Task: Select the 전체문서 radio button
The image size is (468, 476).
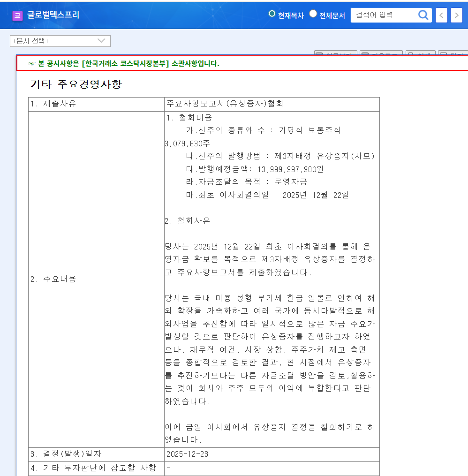Action: (313, 14)
